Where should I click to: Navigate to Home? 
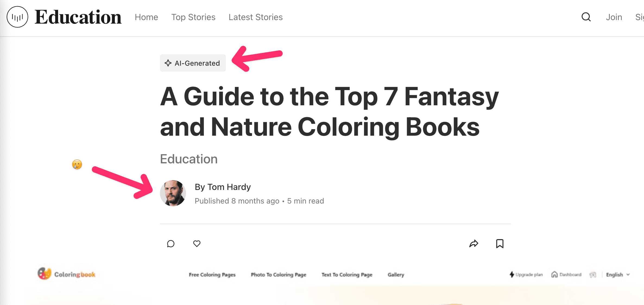(146, 17)
